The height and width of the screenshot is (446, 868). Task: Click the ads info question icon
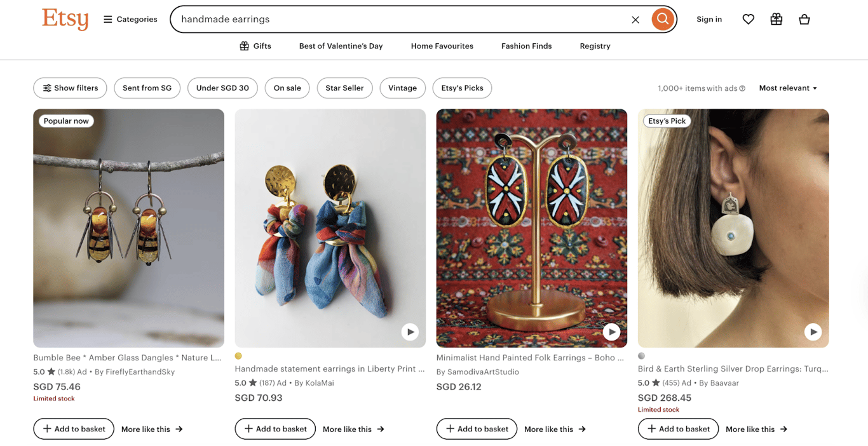pos(742,88)
